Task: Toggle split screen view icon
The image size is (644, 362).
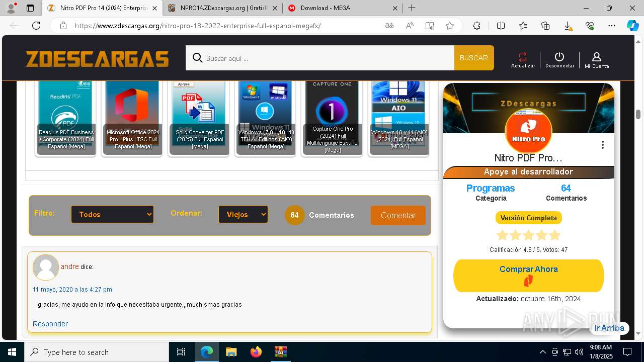Action: [501, 26]
